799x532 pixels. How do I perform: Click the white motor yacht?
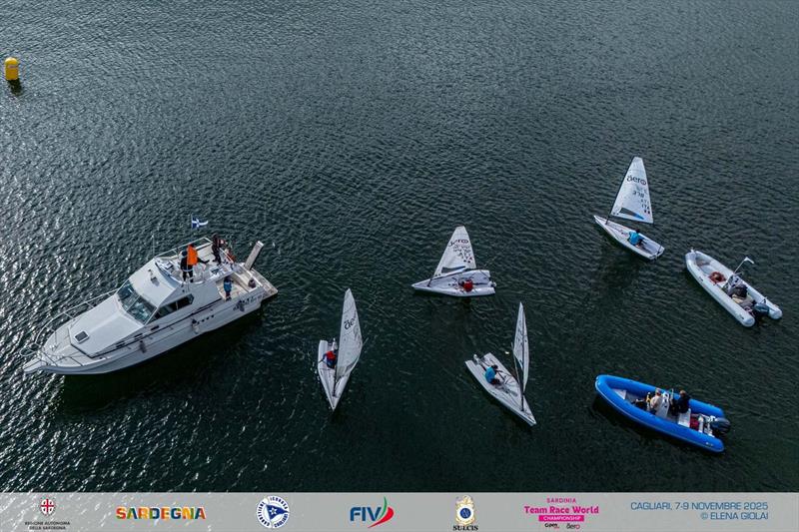click(151, 308)
